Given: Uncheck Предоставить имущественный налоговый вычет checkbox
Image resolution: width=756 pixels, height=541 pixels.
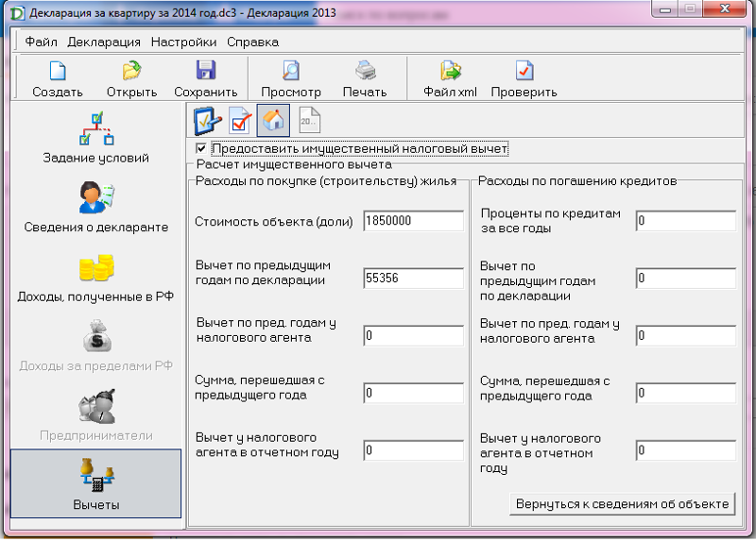Looking at the screenshot, I should point(200,149).
